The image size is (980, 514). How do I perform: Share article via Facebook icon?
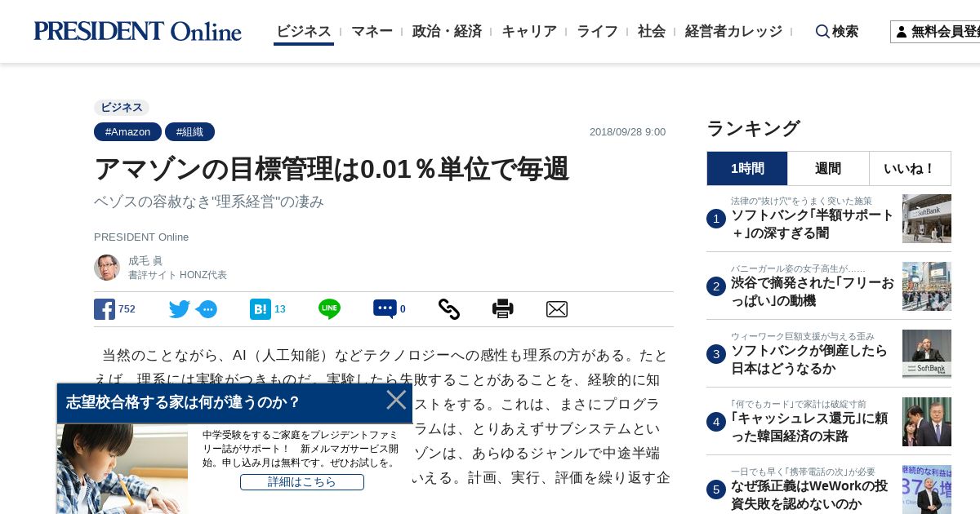pyautogui.click(x=105, y=309)
